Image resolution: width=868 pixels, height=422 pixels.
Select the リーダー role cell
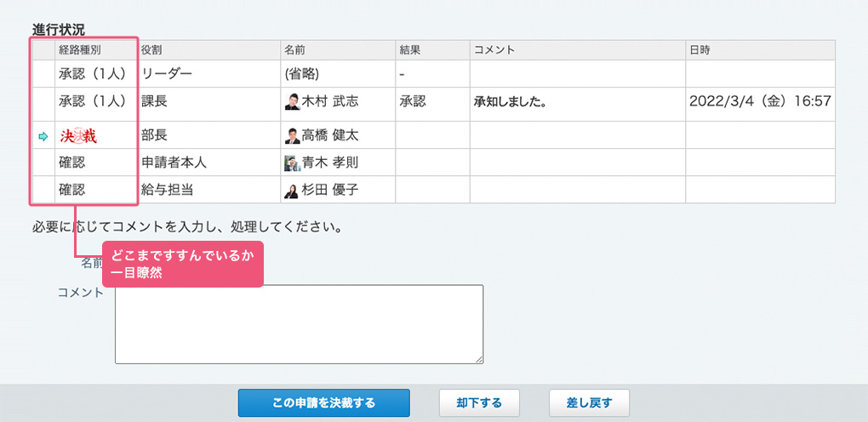coord(208,74)
